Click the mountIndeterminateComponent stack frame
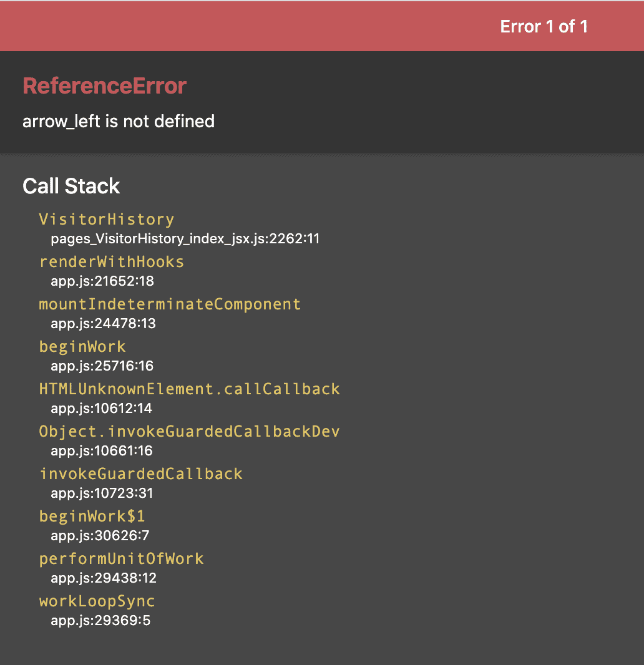This screenshot has width=644, height=665. 170,304
